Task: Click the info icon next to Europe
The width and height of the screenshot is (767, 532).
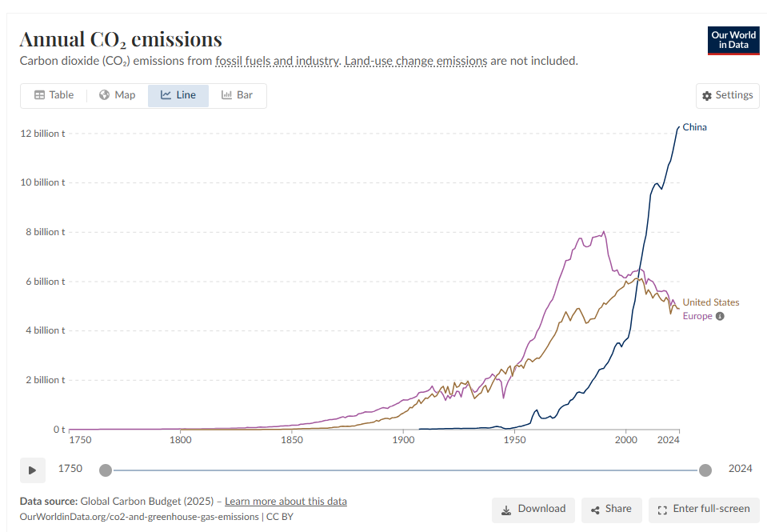Action: click(x=720, y=316)
